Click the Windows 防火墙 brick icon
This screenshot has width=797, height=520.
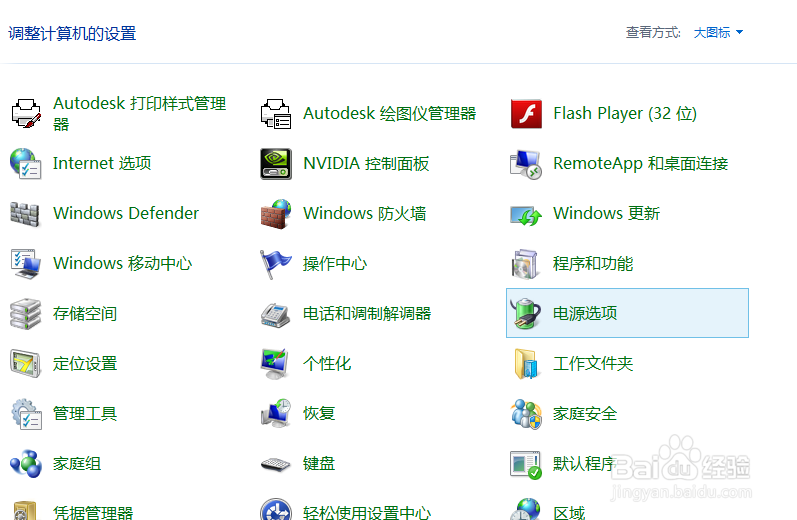(276, 213)
